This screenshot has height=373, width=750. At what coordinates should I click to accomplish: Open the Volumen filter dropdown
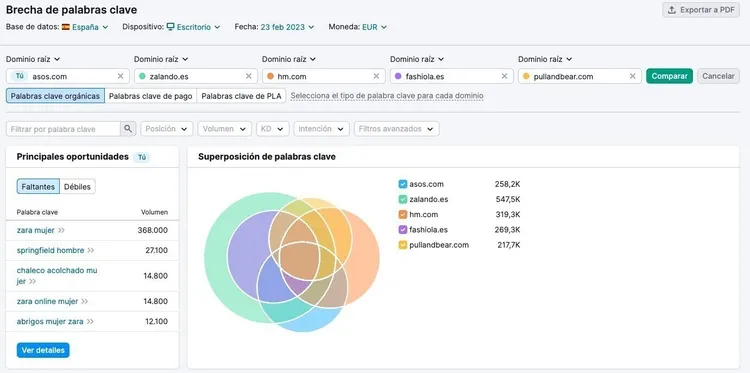pos(225,129)
